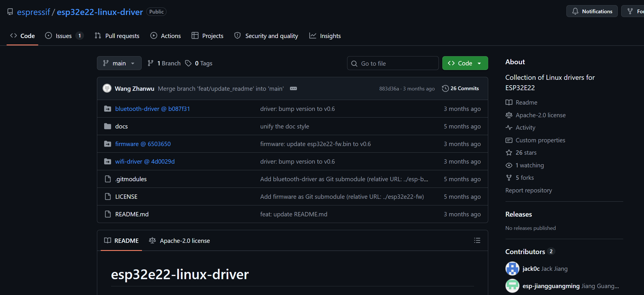Click the tag icon beside 0 Tags
This screenshot has height=295, width=644.
pos(188,63)
